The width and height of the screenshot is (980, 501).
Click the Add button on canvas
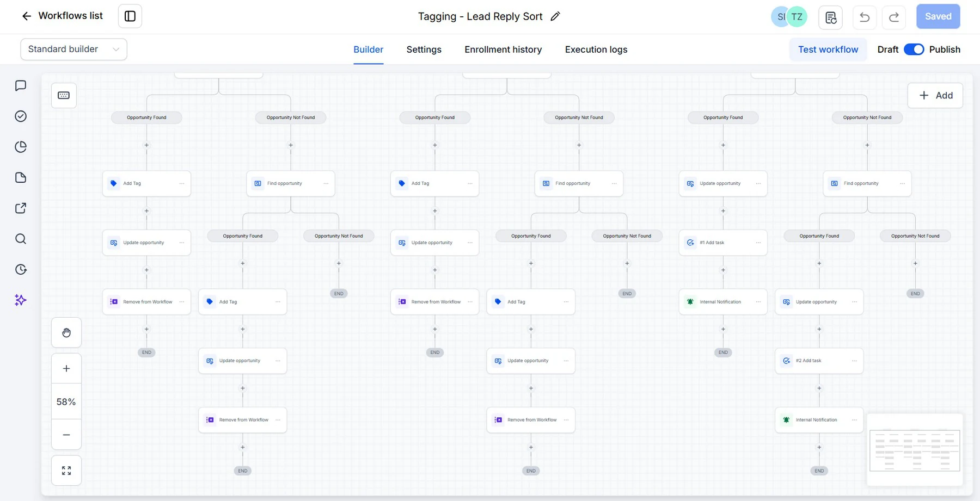[x=935, y=95]
